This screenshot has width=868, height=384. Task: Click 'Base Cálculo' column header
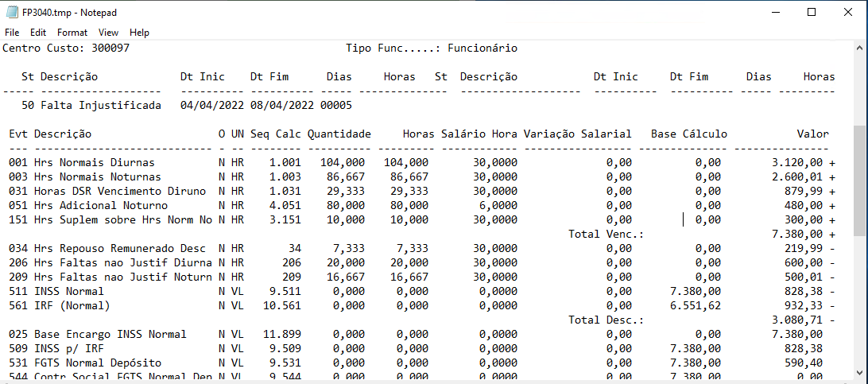(x=689, y=134)
